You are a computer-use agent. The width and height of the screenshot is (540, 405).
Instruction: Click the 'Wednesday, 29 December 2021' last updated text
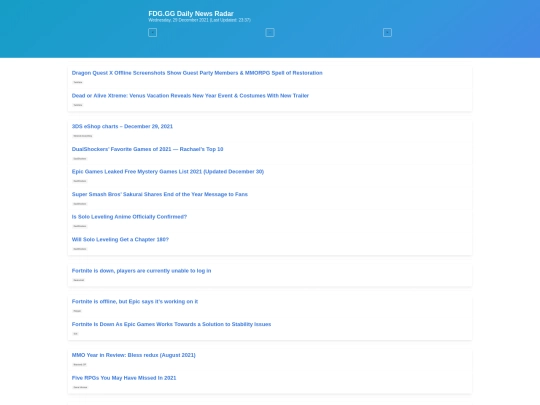[x=199, y=20]
